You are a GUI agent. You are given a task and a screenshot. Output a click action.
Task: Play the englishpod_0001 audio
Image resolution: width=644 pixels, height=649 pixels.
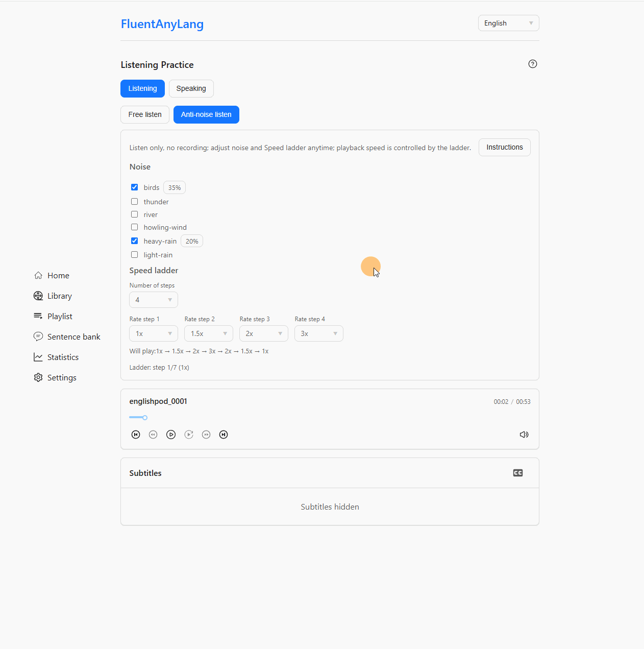[171, 435]
